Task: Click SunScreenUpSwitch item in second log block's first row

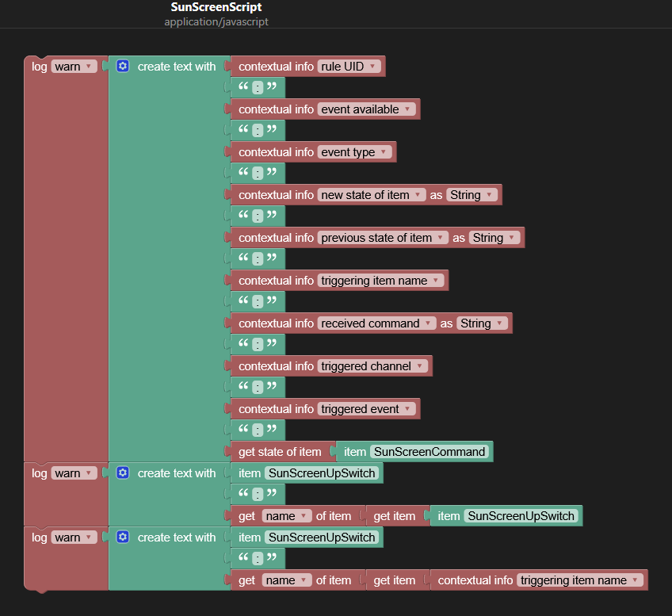Action: pyautogui.click(x=322, y=473)
